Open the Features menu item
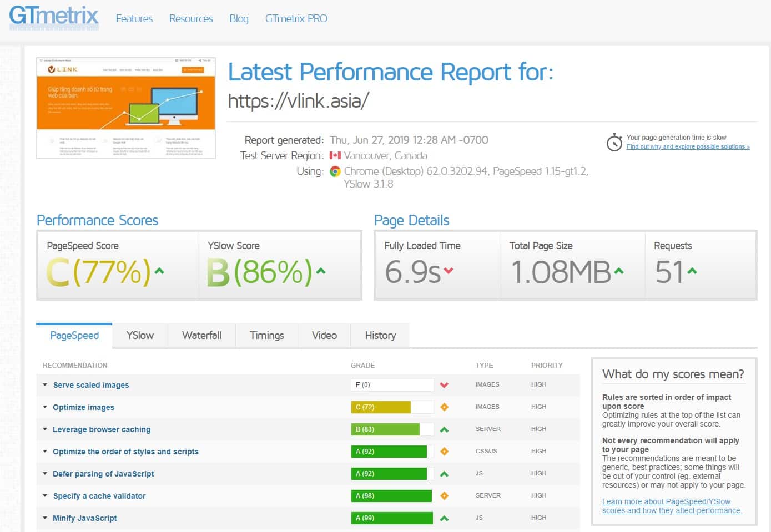This screenshot has height=532, width=771. (134, 18)
